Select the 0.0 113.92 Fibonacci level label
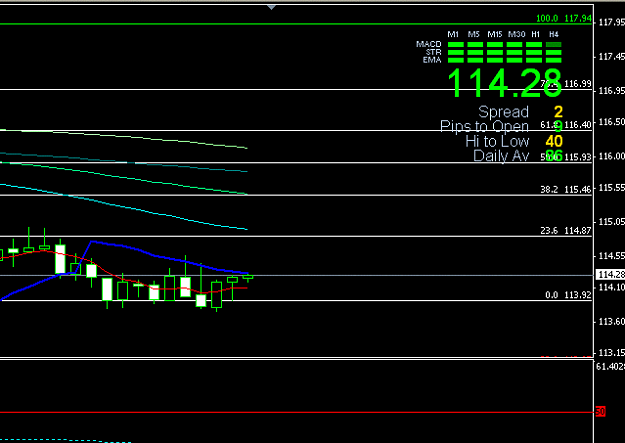 (568, 295)
